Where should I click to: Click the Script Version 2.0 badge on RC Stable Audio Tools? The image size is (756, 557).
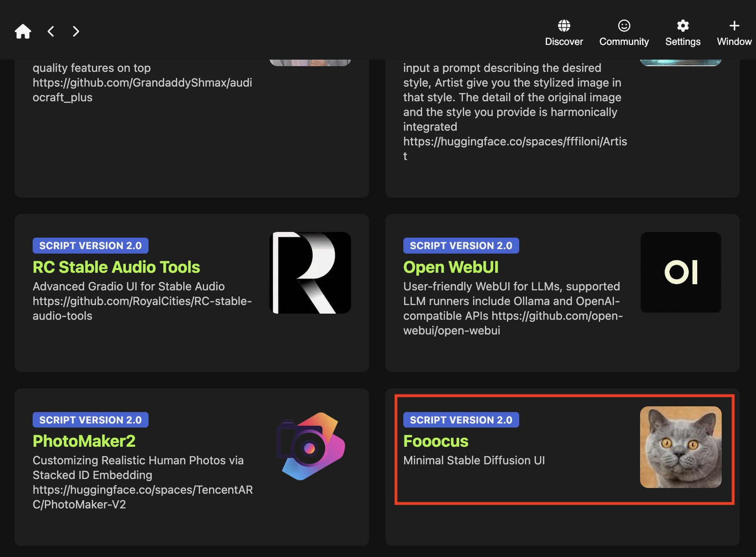click(91, 245)
